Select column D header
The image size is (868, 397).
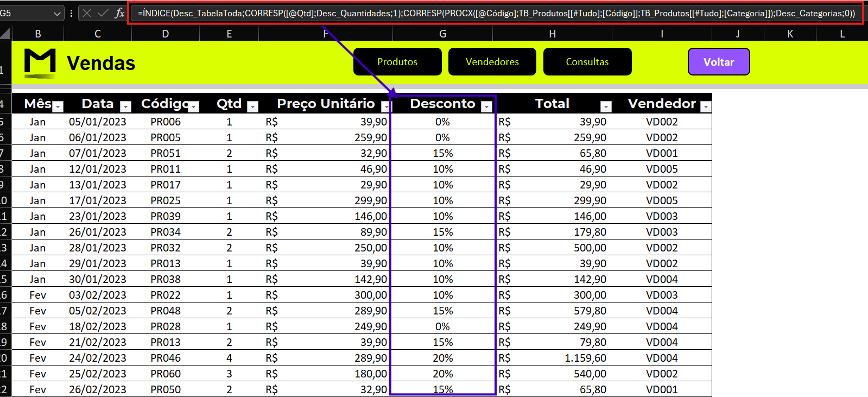point(166,34)
